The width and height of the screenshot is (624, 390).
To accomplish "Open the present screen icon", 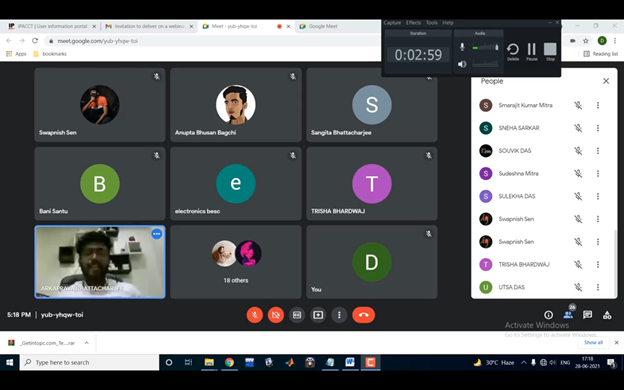I will pyautogui.click(x=318, y=315).
